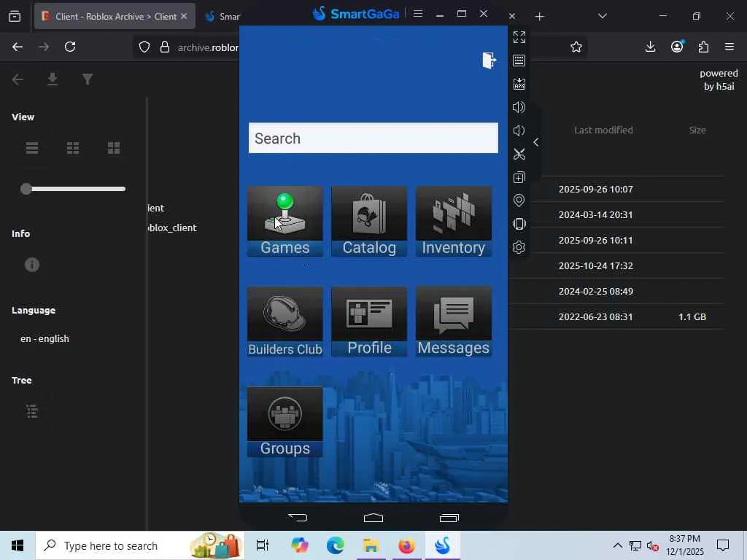This screenshot has height=560, width=747.
Task: Open the list all tabs dropdown
Action: coord(602,16)
